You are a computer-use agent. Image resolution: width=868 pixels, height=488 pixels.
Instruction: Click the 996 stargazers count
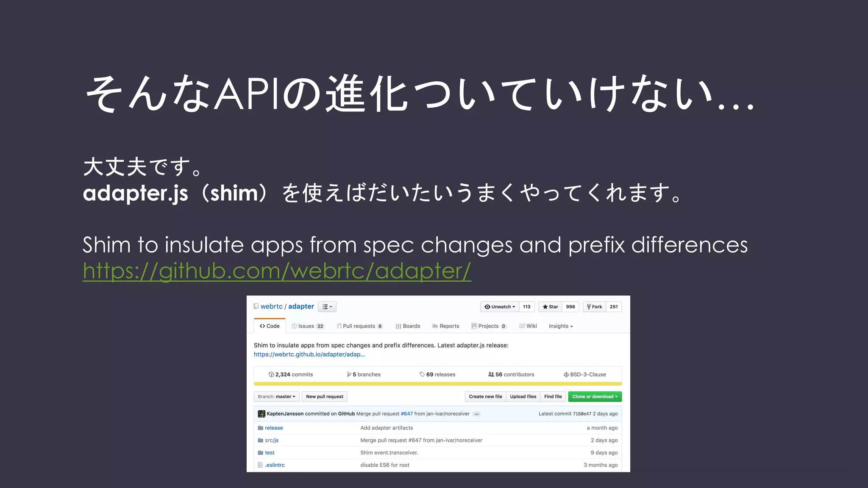click(570, 307)
